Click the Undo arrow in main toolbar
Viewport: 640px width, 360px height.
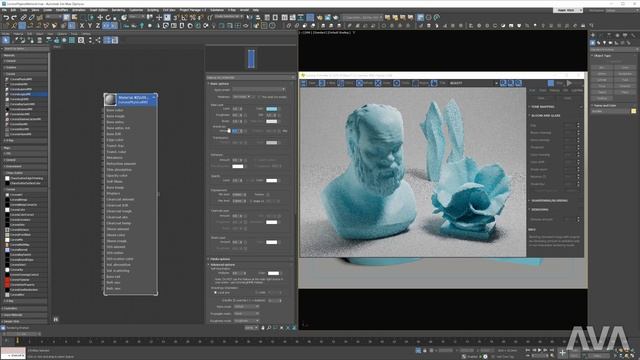click(x=6, y=18)
